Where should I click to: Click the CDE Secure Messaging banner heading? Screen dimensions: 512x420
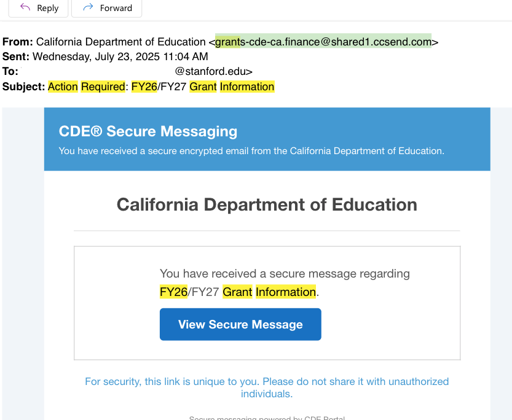pos(148,131)
